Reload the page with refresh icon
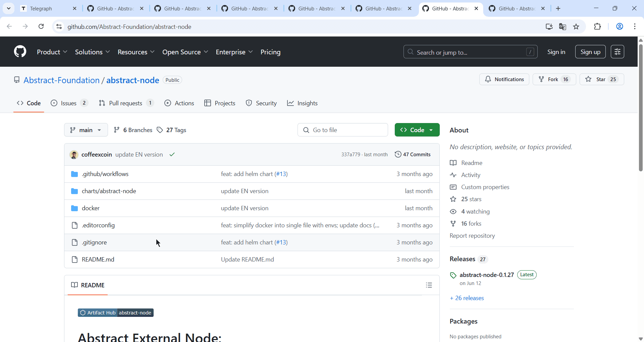Viewport: 644px width, 342px height. point(41,26)
